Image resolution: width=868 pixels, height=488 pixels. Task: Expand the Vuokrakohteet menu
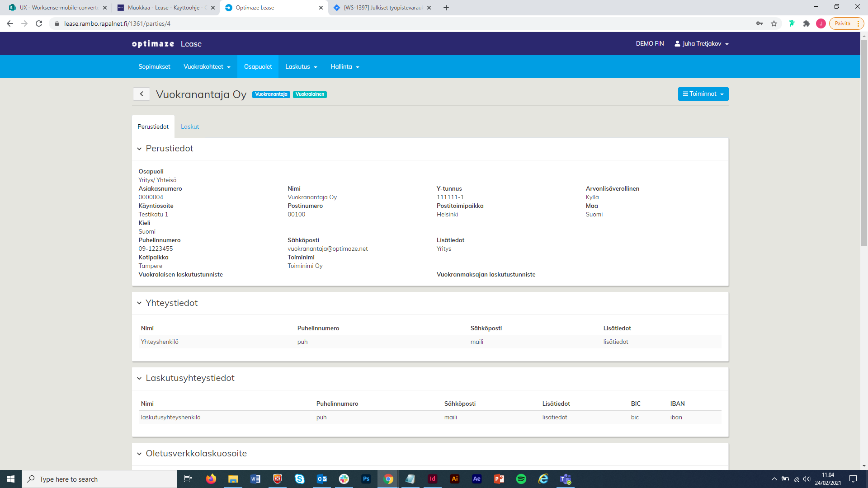pyautogui.click(x=207, y=67)
